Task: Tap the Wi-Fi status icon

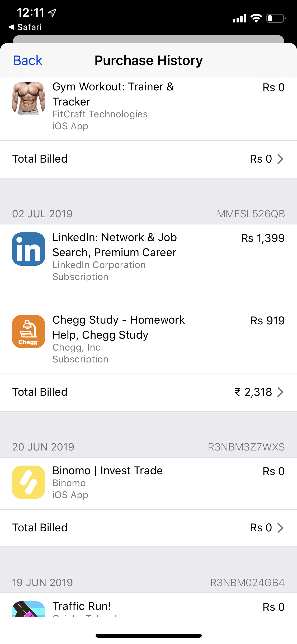Action: point(256,18)
